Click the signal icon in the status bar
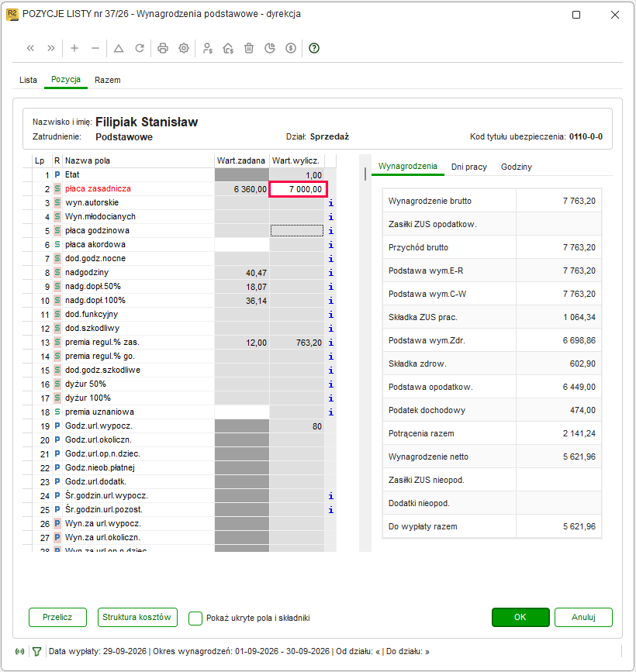 click(19, 652)
